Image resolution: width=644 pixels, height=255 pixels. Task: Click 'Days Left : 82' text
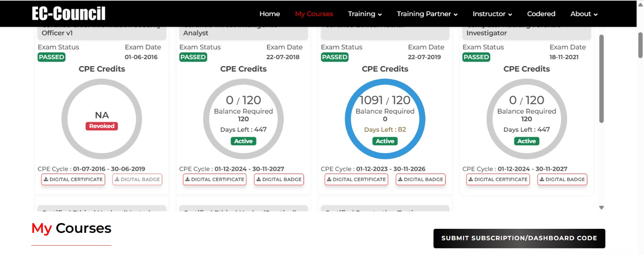click(385, 129)
